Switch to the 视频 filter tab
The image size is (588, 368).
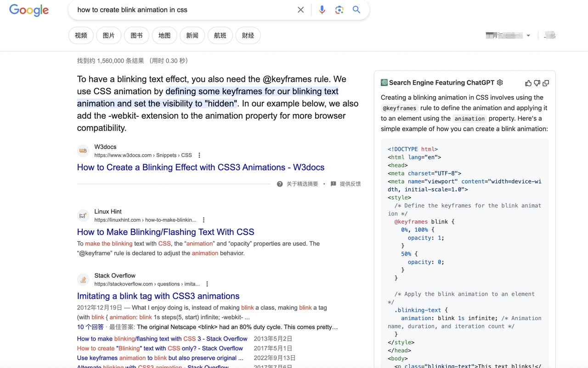[81, 35]
